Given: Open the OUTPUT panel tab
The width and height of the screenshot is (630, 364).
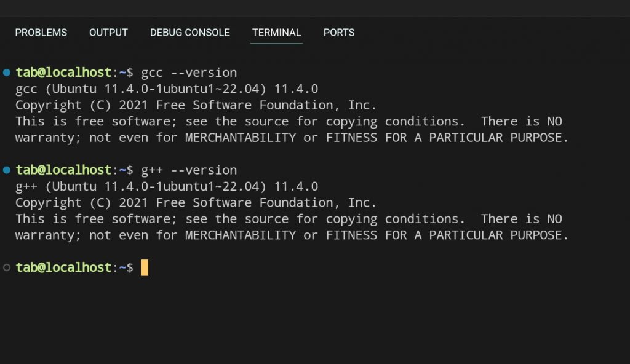Looking at the screenshot, I should point(108,33).
